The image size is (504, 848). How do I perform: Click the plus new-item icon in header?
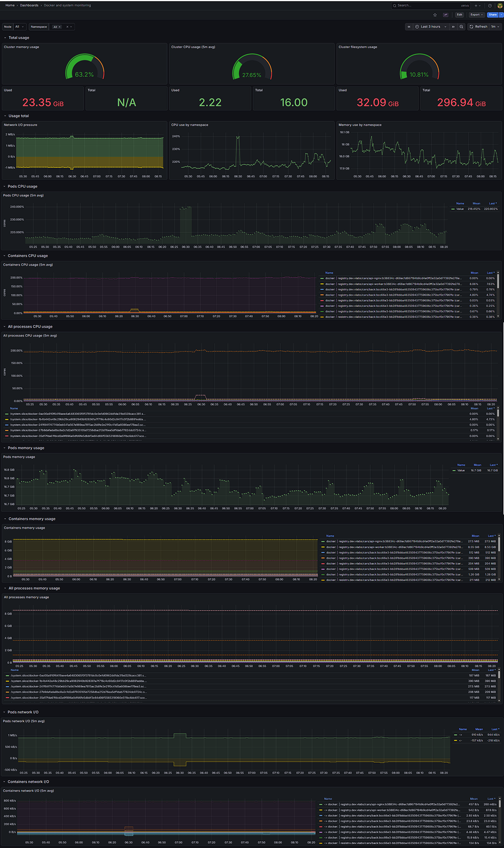coord(476,5)
